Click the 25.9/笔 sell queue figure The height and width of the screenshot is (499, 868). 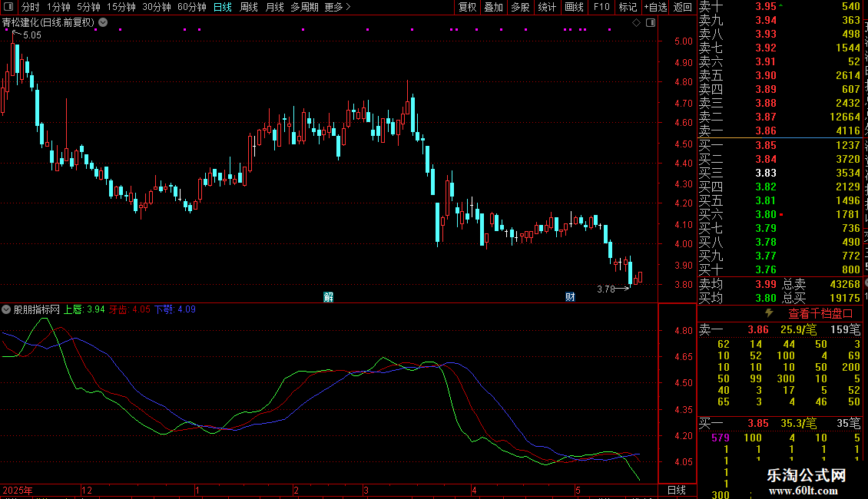tap(798, 329)
